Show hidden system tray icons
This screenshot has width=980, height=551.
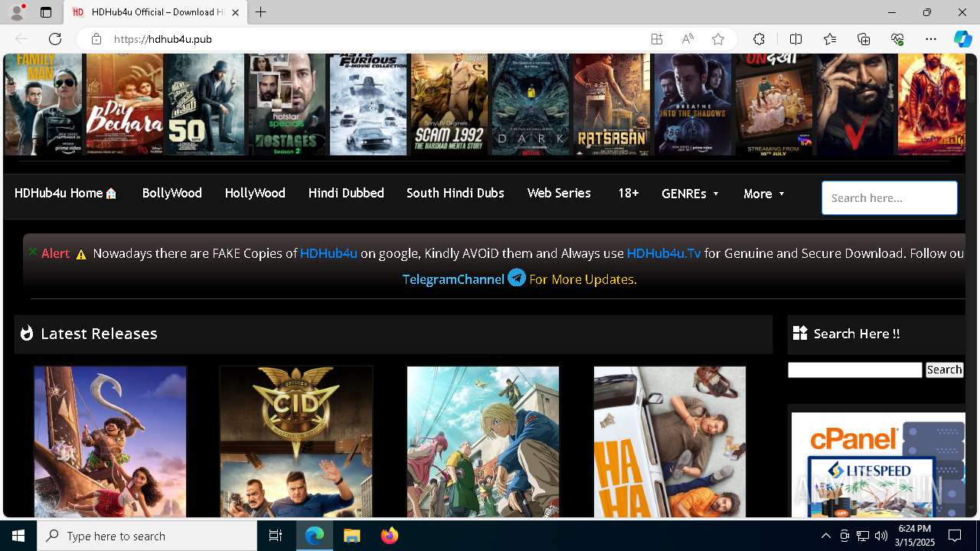[x=825, y=536]
